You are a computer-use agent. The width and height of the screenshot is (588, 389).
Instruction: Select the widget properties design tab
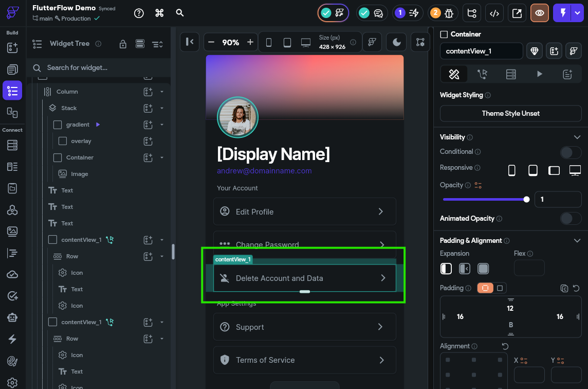pos(454,74)
